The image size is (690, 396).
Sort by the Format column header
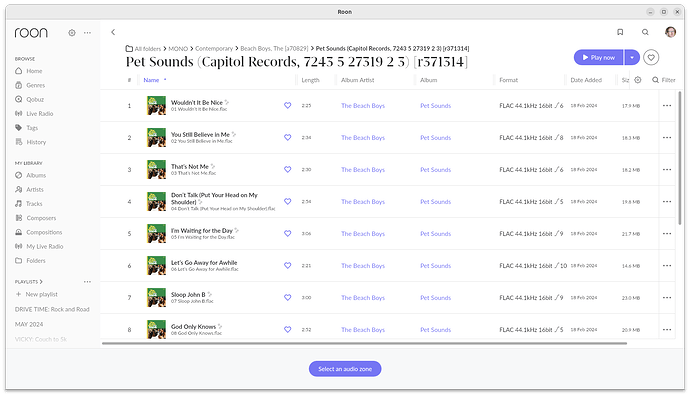[508, 80]
